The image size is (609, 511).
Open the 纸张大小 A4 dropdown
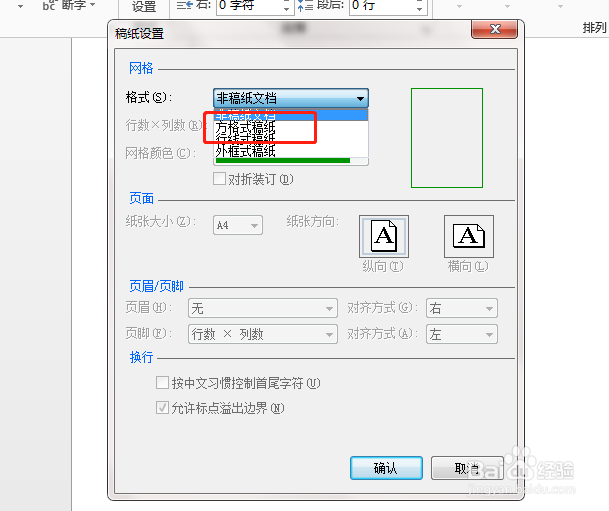tap(238, 225)
